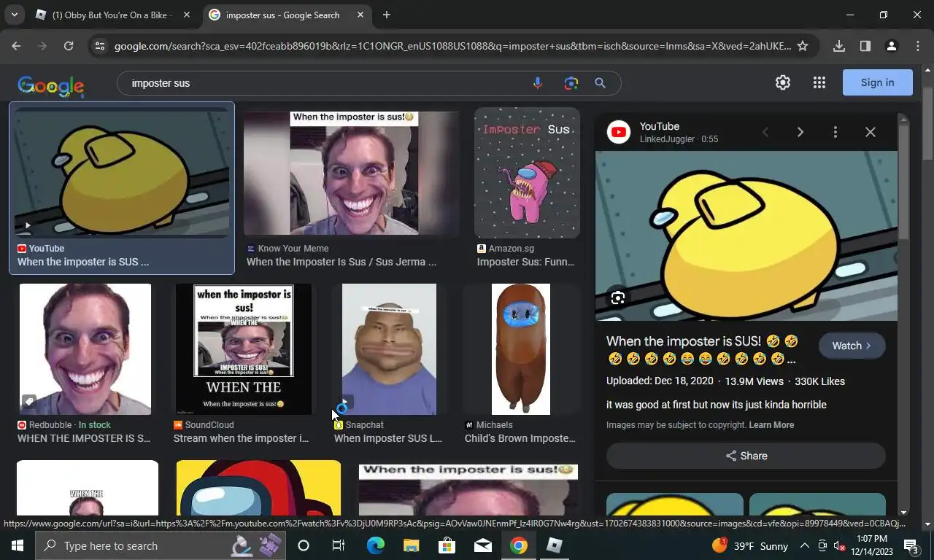Open Google quick settings gear
The height and width of the screenshot is (560, 934).
tap(783, 82)
